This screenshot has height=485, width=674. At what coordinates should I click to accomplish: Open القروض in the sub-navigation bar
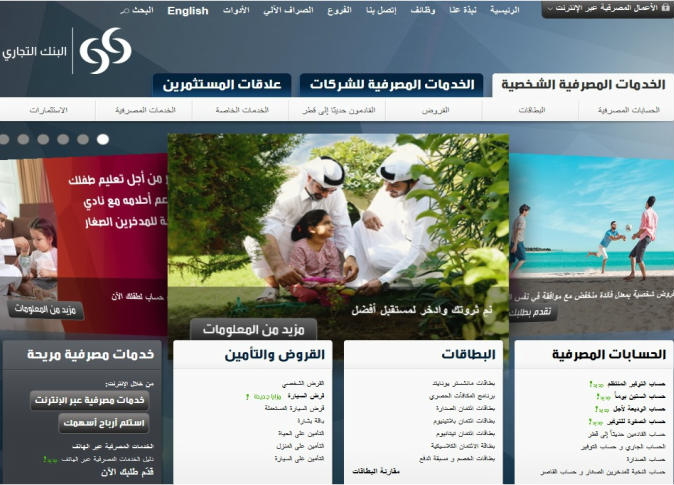coord(435,110)
